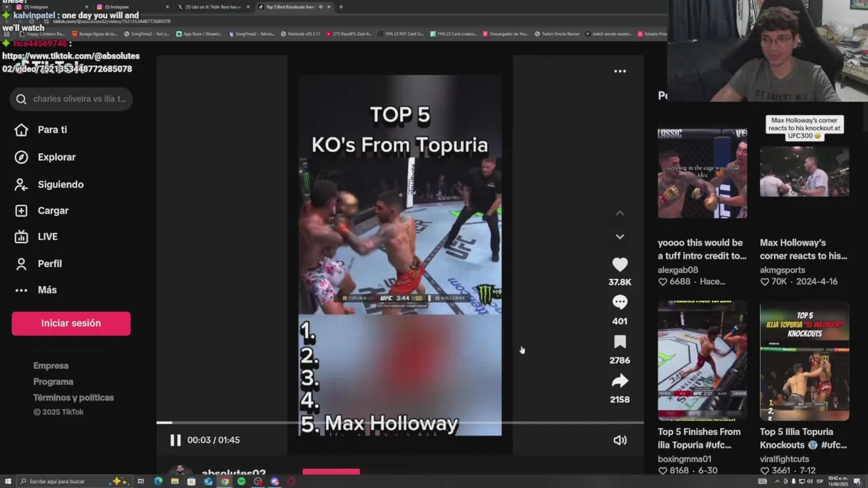This screenshot has height=488, width=868.
Task: Switch to Chrome on the taskbar
Action: pyautogui.click(x=224, y=481)
